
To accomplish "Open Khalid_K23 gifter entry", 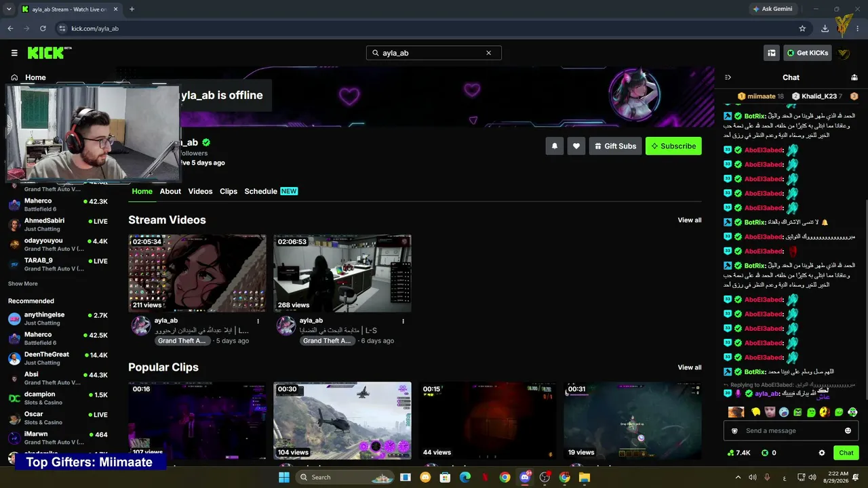I will pos(817,96).
